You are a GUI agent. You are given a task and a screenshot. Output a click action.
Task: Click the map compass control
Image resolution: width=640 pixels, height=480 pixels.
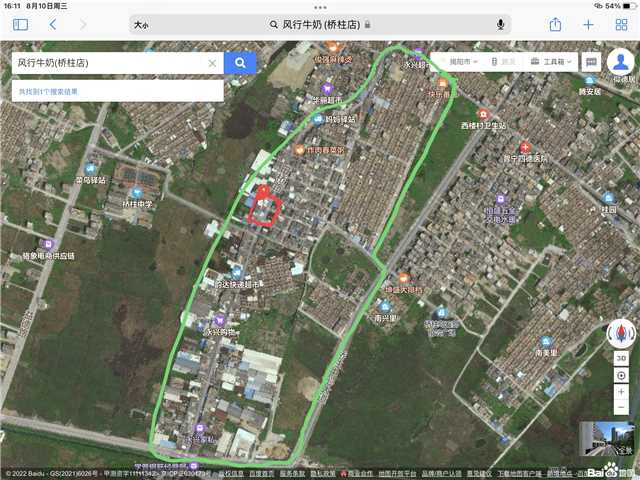[x=621, y=333]
